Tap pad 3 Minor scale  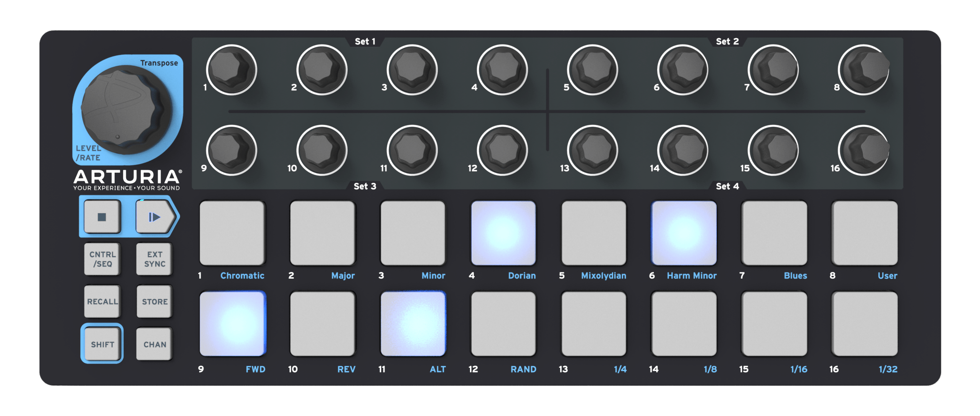(x=413, y=233)
